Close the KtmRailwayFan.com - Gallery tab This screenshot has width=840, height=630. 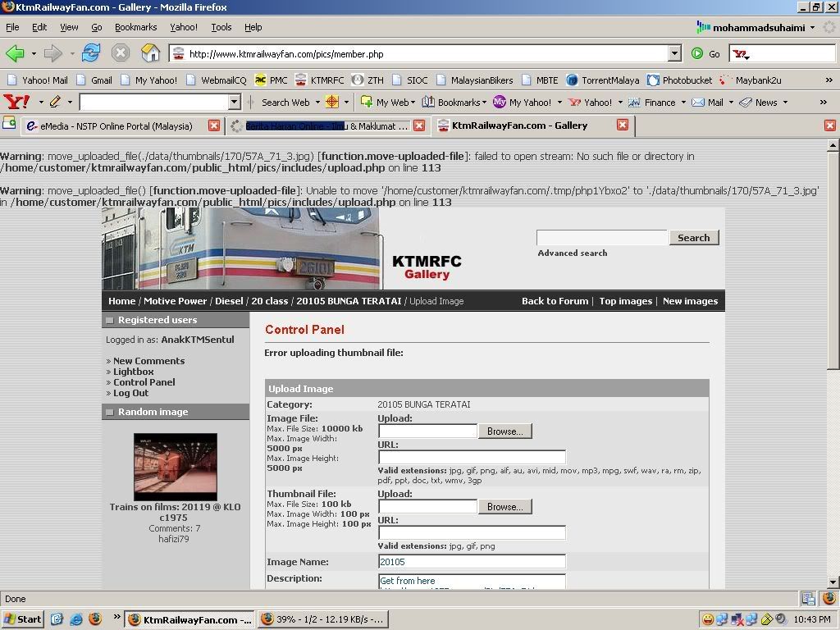[622, 125]
